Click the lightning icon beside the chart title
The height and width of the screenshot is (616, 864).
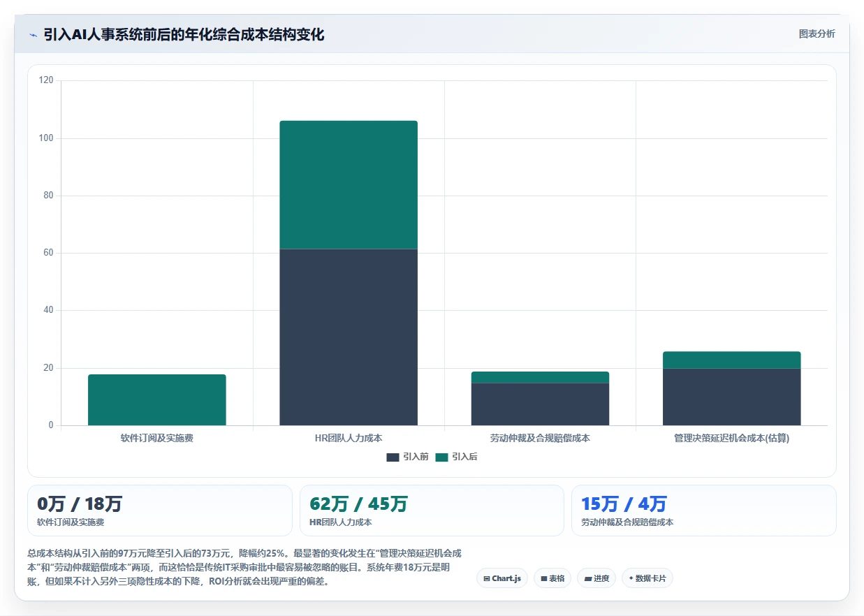point(33,34)
